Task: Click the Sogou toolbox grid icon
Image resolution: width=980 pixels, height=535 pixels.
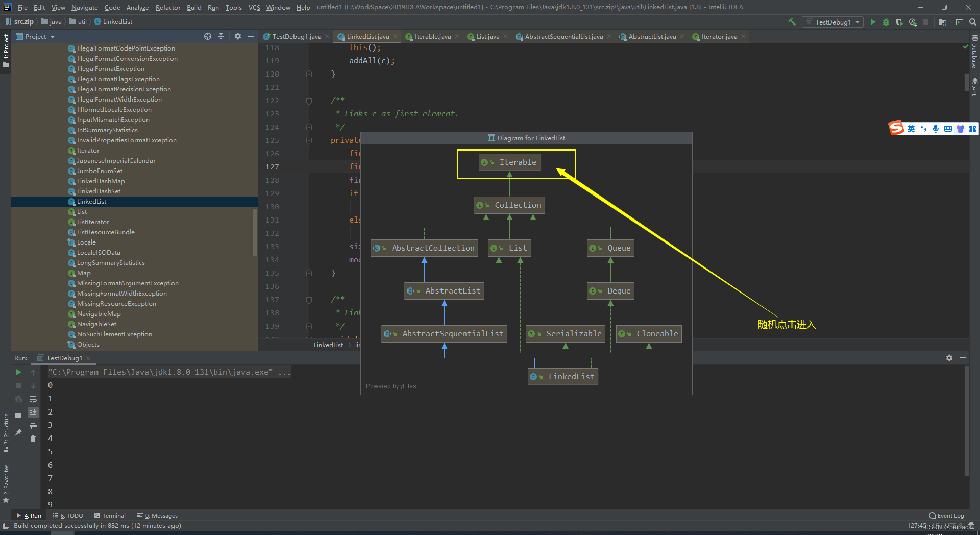Action: coord(972,129)
